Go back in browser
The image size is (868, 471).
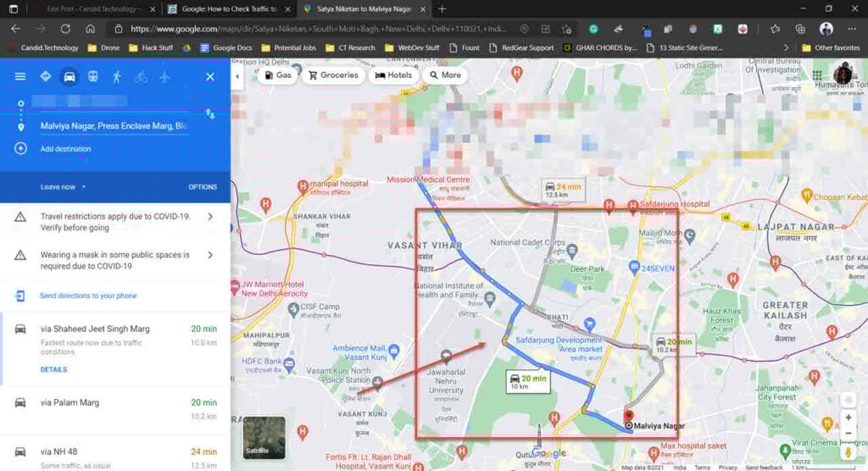tap(15, 29)
